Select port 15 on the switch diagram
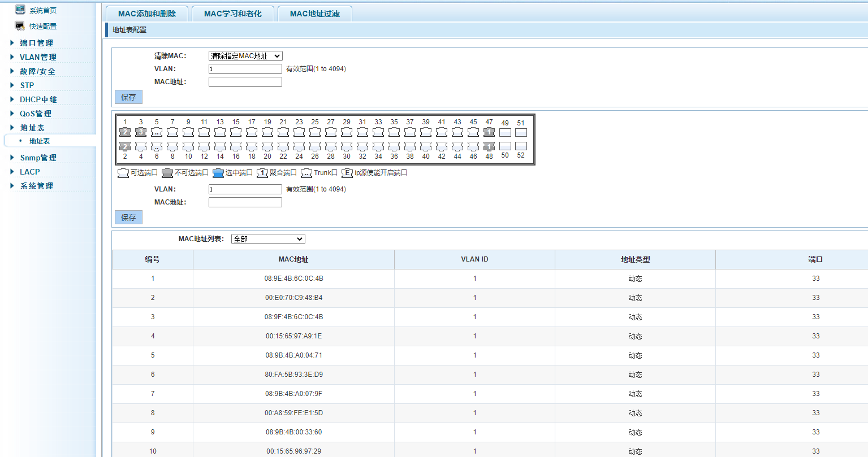 point(236,132)
